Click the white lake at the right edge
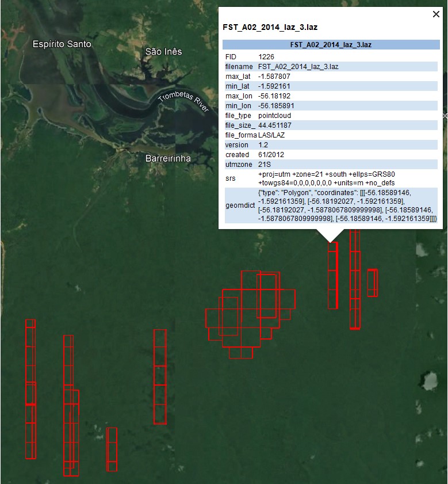Image resolution: width=448 pixels, height=484 pixels. pyautogui.click(x=428, y=380)
